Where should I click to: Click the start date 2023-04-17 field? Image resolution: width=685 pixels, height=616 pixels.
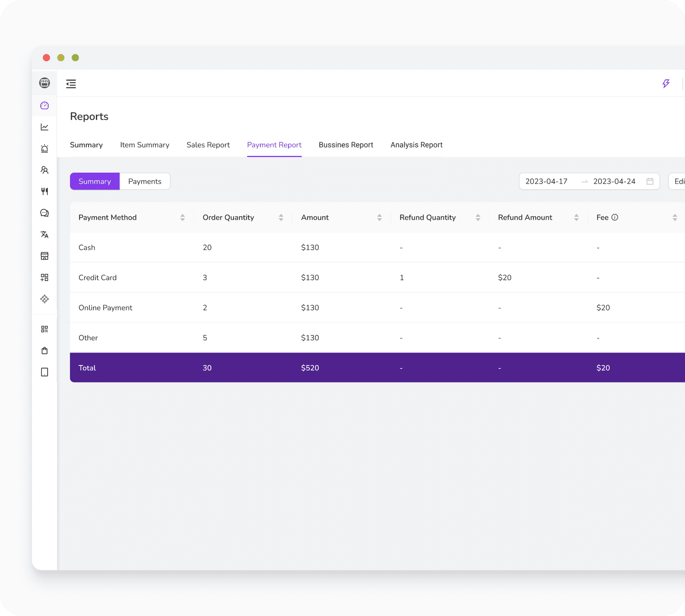(x=546, y=181)
